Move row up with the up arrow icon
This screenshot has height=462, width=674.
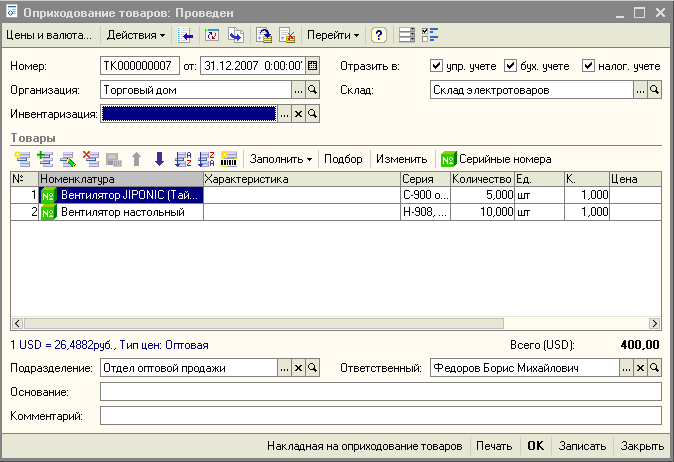[x=137, y=159]
